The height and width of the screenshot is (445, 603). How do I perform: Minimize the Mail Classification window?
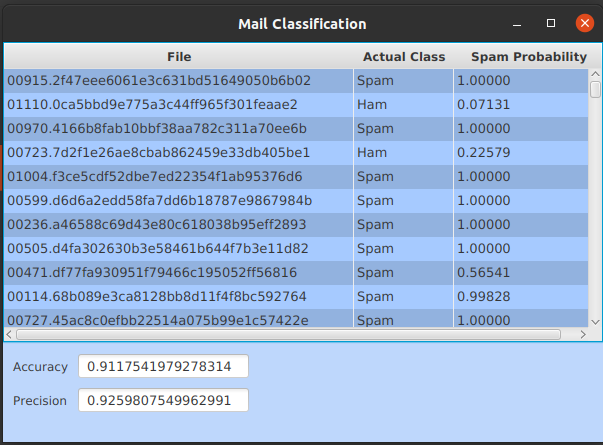coord(518,23)
